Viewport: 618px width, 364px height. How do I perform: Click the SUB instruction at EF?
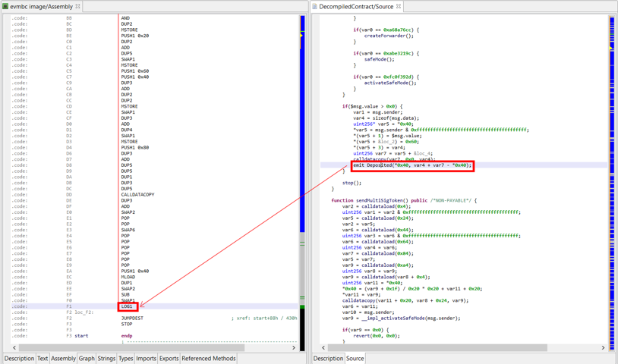tap(125, 295)
